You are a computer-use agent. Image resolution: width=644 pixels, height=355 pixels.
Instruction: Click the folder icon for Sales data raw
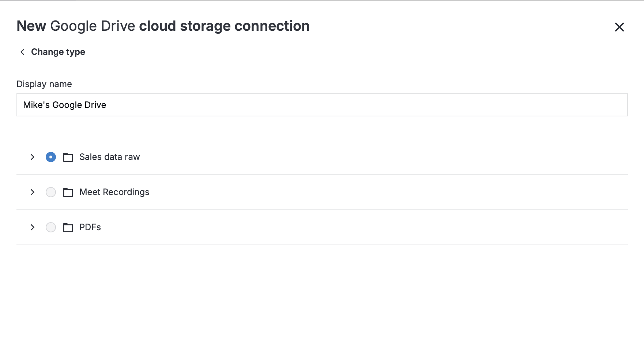[68, 157]
